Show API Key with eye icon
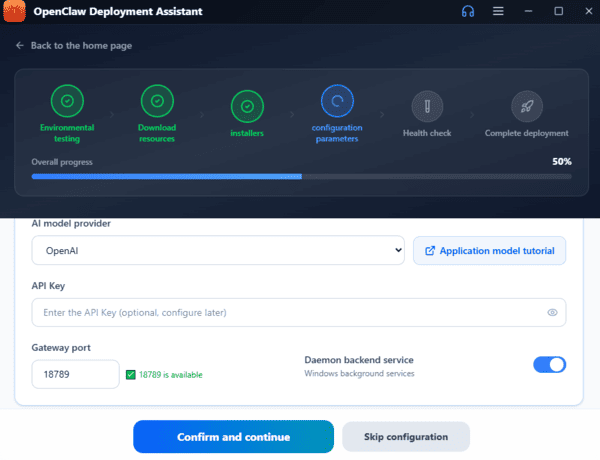The image size is (600, 460). tap(552, 312)
